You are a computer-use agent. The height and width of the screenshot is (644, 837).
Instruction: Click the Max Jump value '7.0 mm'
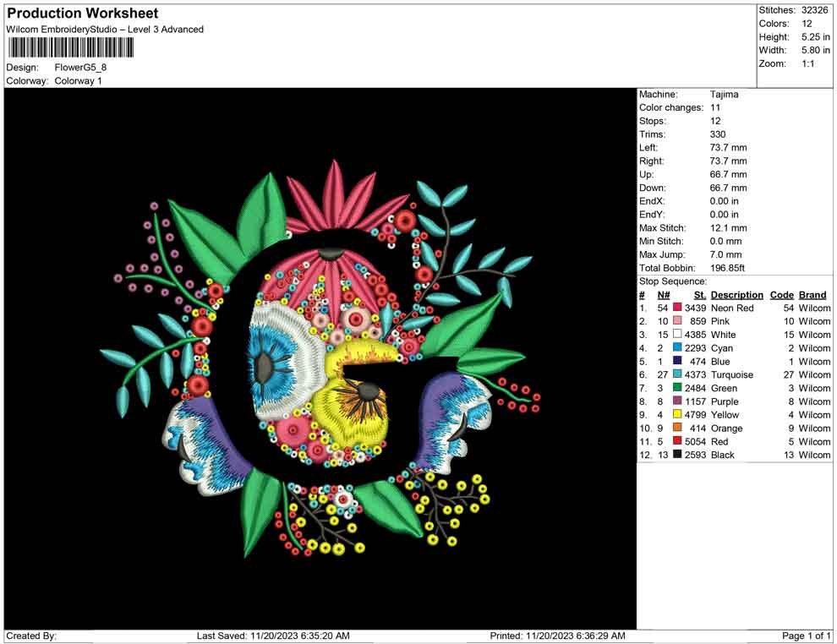coord(726,254)
